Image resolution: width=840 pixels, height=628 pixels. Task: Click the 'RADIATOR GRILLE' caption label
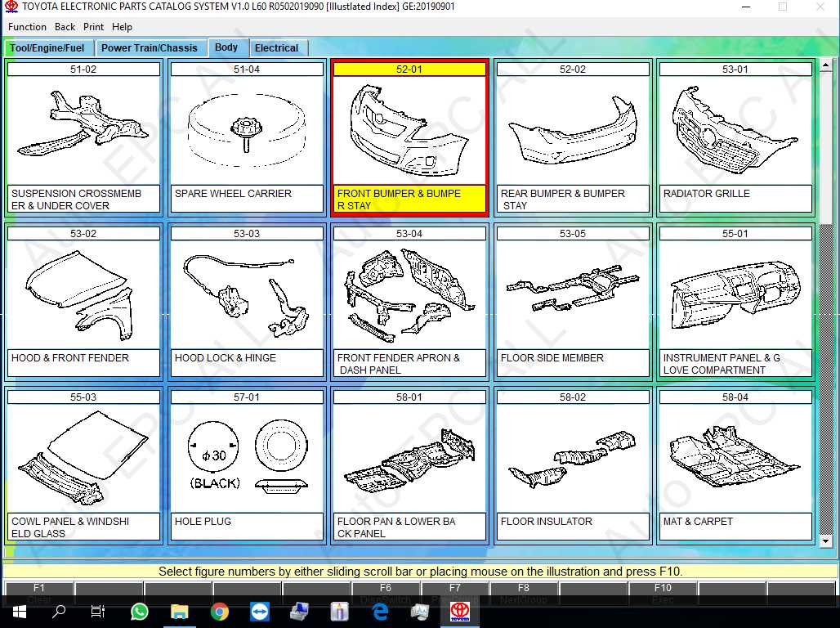[x=735, y=200]
